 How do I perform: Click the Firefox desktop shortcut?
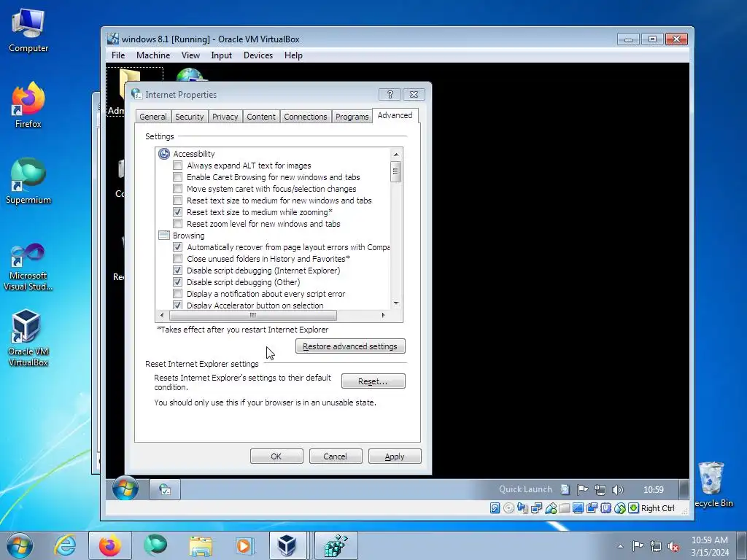click(28, 106)
